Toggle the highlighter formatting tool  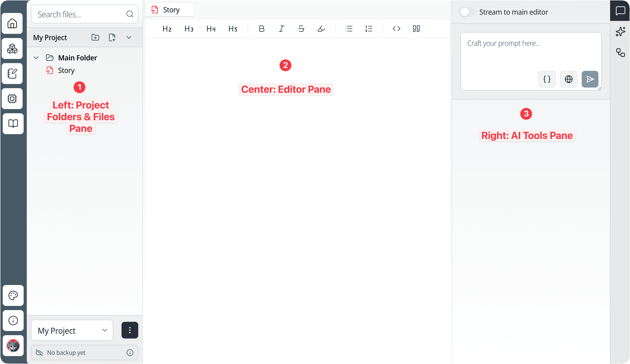[321, 29]
